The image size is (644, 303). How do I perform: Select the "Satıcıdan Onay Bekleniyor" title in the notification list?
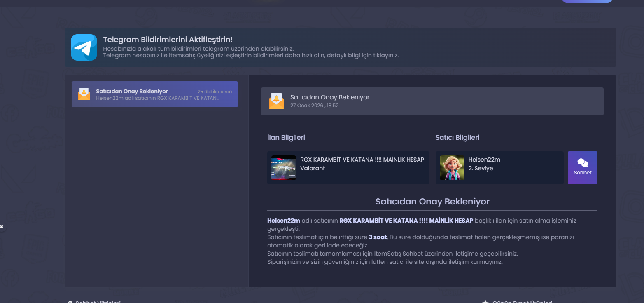[132, 91]
